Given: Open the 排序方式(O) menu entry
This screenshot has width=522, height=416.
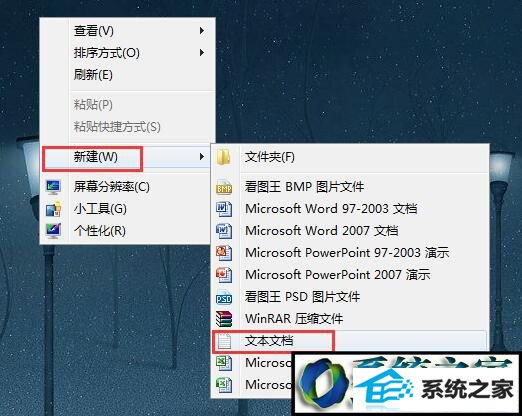Looking at the screenshot, I should (x=127, y=53).
